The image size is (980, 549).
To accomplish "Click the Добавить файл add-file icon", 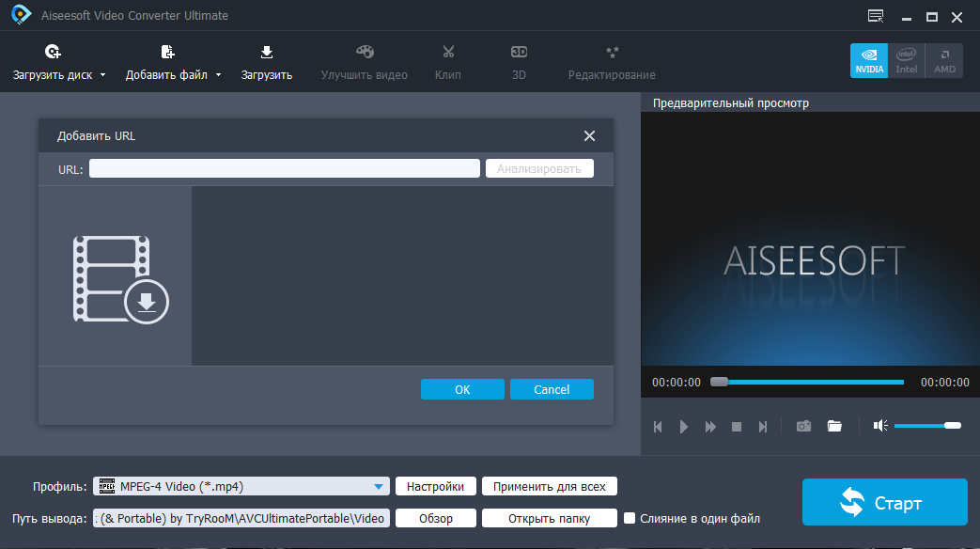I will [x=167, y=52].
